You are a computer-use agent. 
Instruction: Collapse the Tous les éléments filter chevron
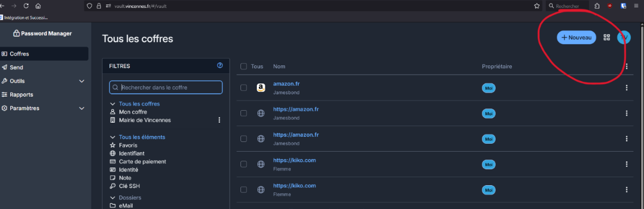tap(113, 137)
